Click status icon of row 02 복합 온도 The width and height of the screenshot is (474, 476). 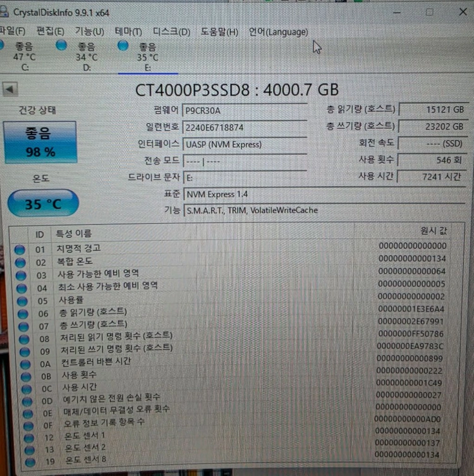(20, 262)
